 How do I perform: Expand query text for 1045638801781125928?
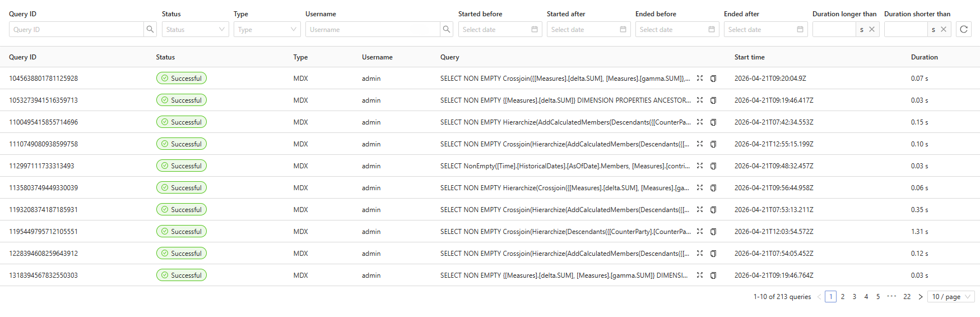point(700,79)
